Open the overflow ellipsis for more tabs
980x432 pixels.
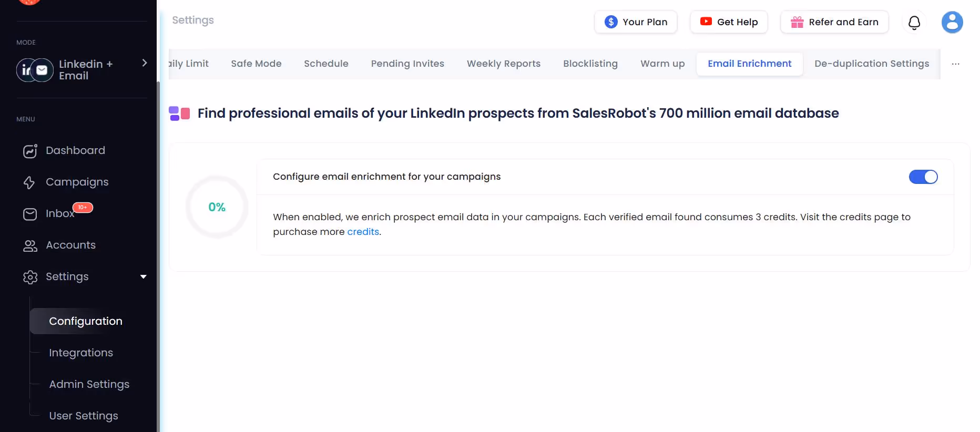pyautogui.click(x=955, y=64)
